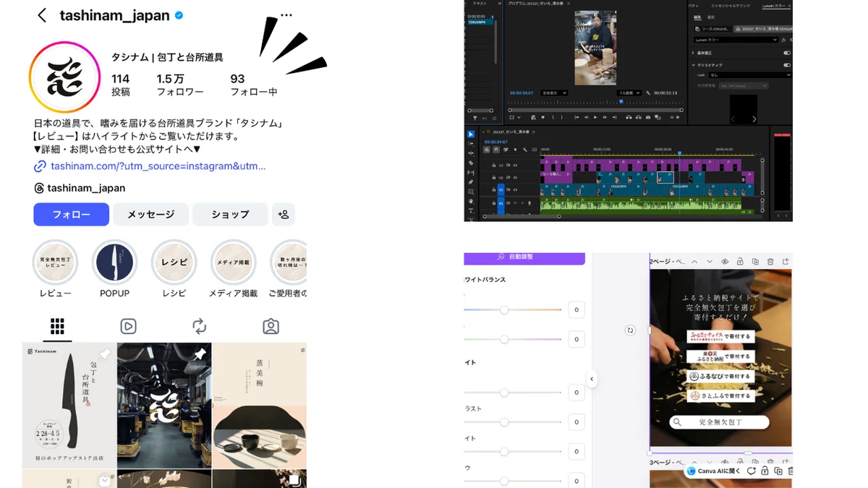Viewport: 868px width, 488px height.
Task: Open the tashinam.com profile link
Action: pyautogui.click(x=158, y=166)
